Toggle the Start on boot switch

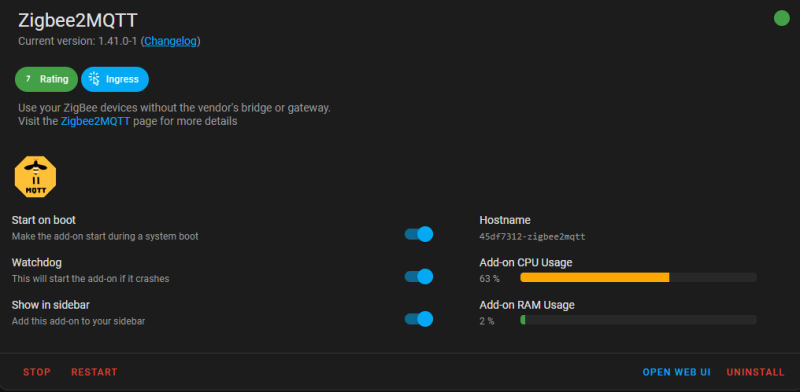tap(419, 234)
